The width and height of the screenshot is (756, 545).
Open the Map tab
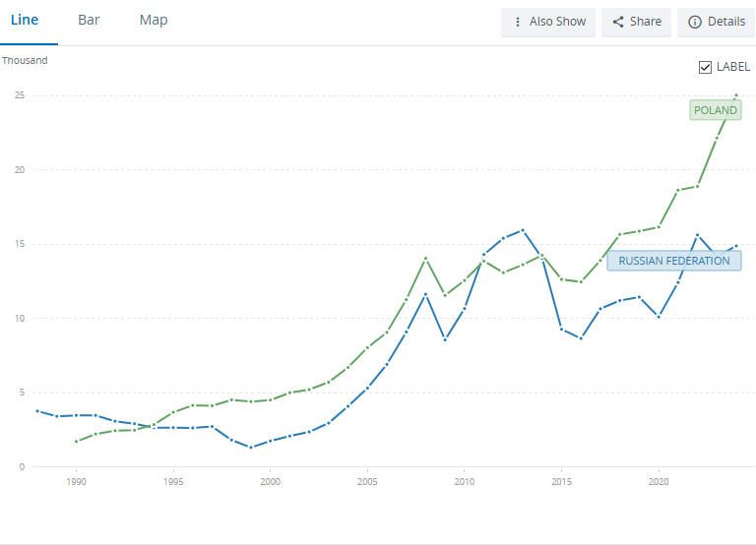click(154, 21)
